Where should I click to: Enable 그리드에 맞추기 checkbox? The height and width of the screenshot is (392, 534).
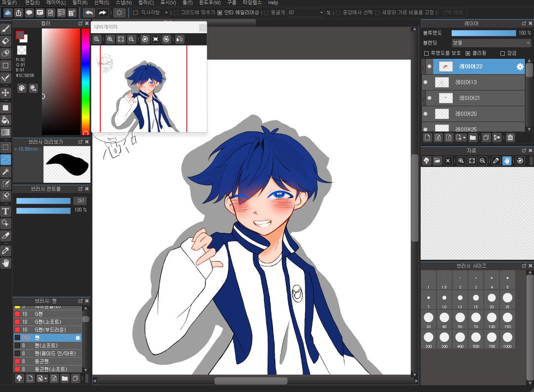coord(176,12)
